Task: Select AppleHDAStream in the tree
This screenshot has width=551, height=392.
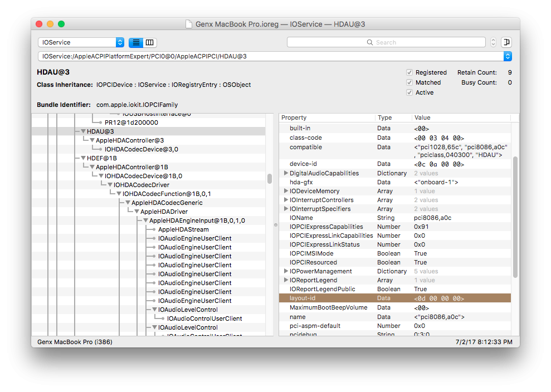Action: pos(183,229)
